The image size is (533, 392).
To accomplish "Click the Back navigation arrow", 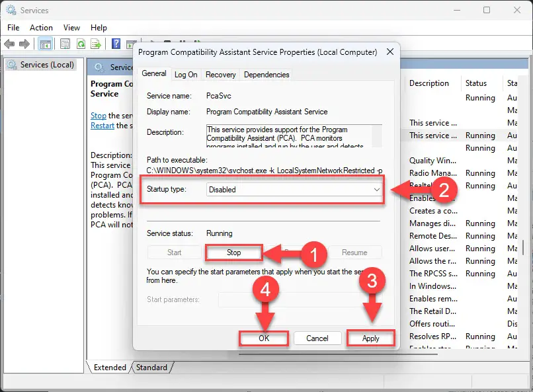I will (9, 44).
